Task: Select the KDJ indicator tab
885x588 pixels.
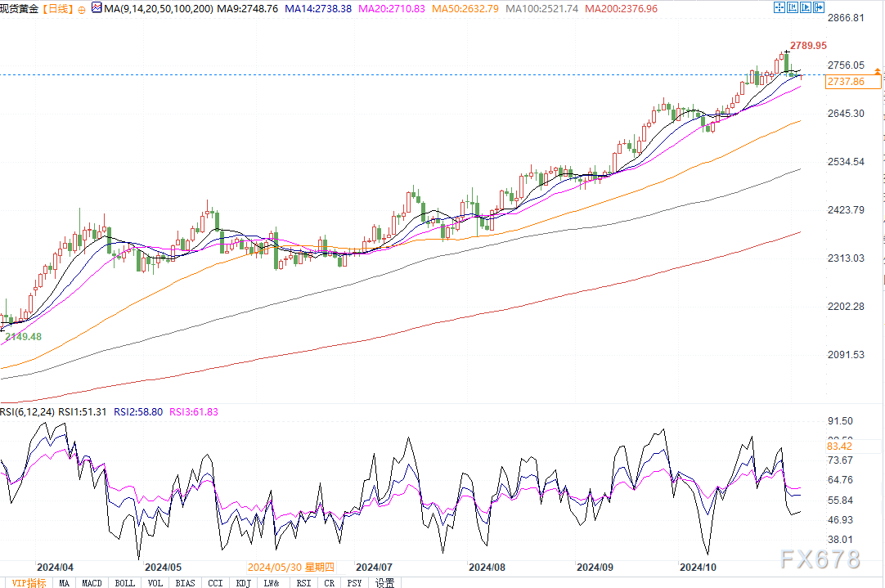Action: [243, 582]
